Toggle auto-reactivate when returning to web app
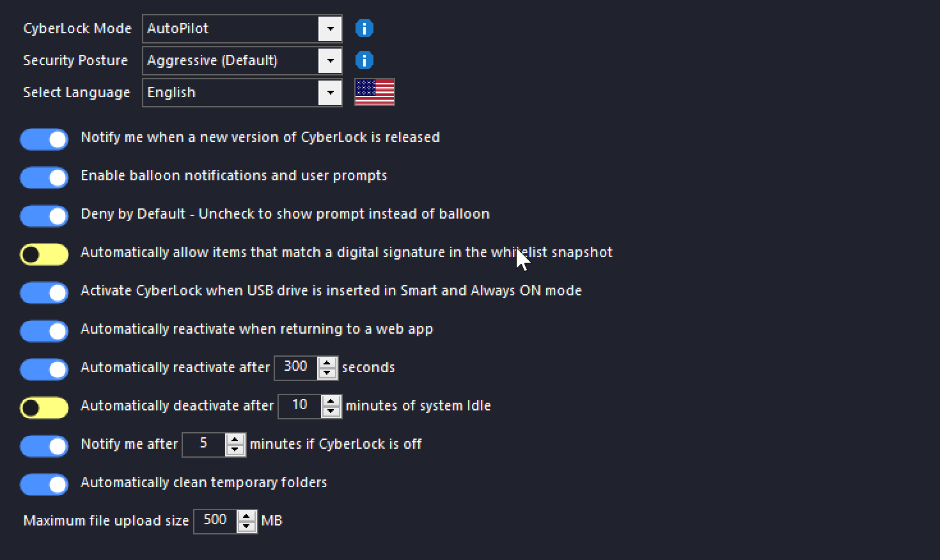This screenshot has height=560, width=940. click(44, 331)
